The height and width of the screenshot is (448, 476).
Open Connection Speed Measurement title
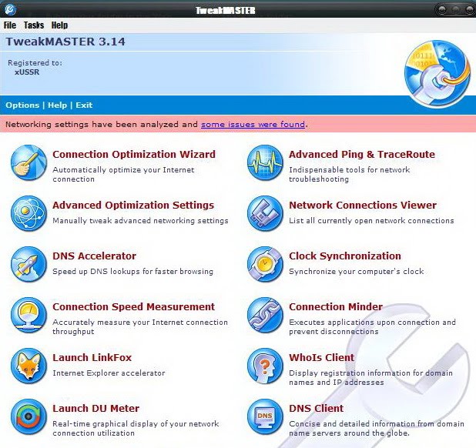(133, 307)
